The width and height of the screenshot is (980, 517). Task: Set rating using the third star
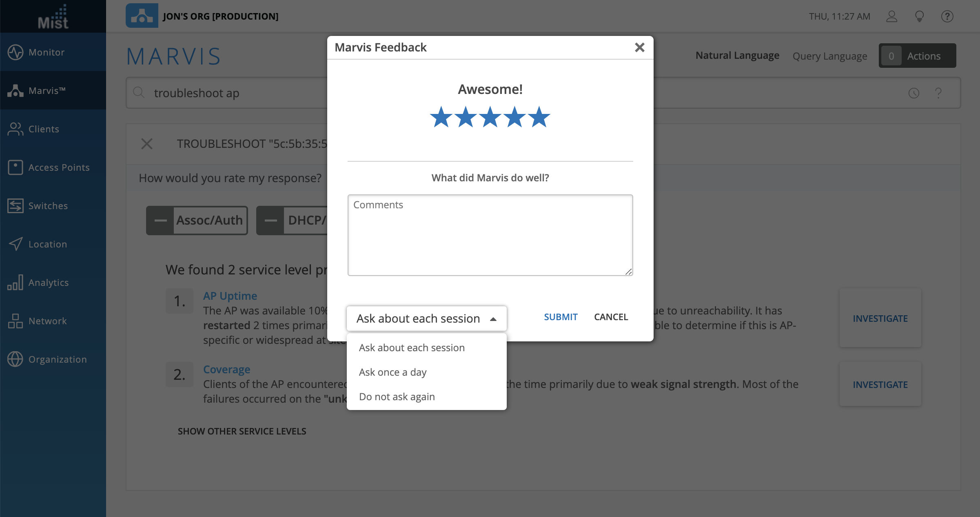tap(490, 117)
